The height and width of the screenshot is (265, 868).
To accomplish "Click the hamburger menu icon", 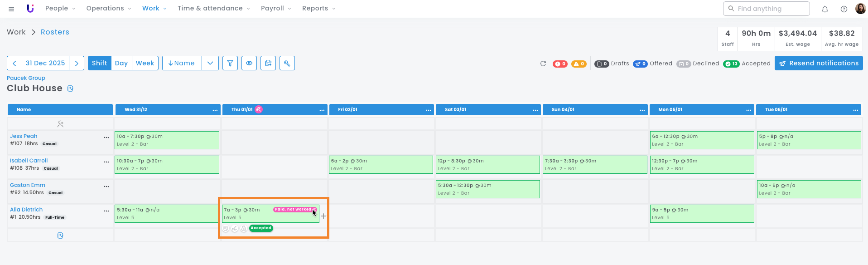I will (11, 9).
